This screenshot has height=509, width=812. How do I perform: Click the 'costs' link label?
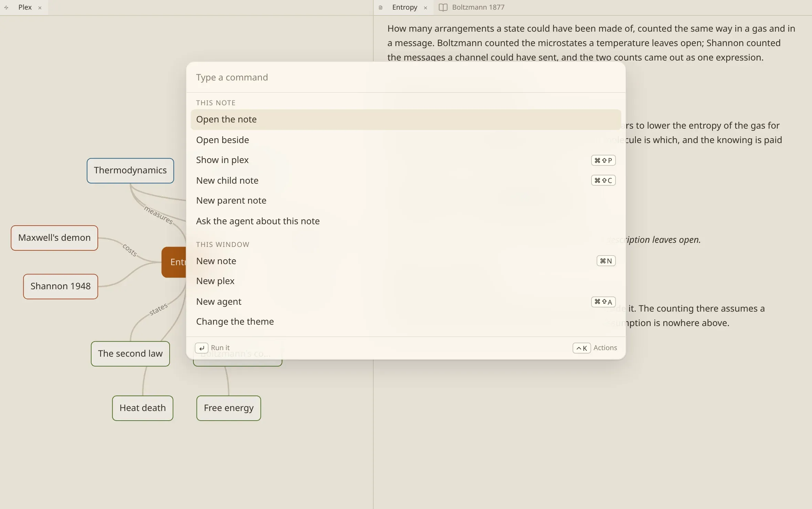pyautogui.click(x=130, y=250)
